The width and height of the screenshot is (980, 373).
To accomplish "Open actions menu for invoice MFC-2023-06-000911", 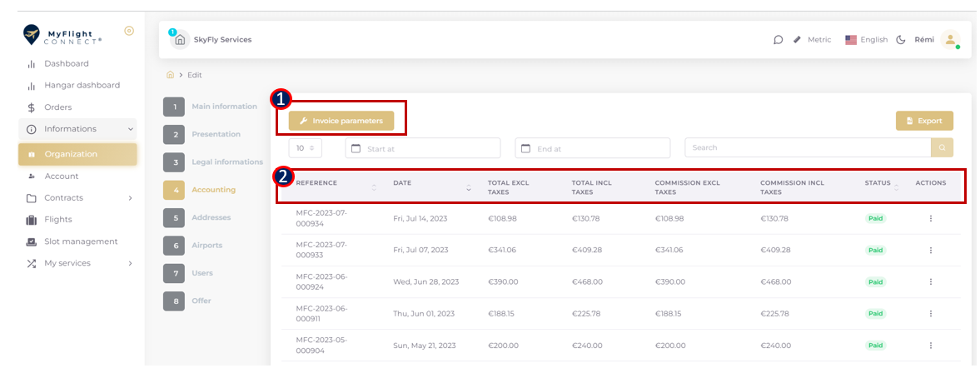I will (x=931, y=314).
